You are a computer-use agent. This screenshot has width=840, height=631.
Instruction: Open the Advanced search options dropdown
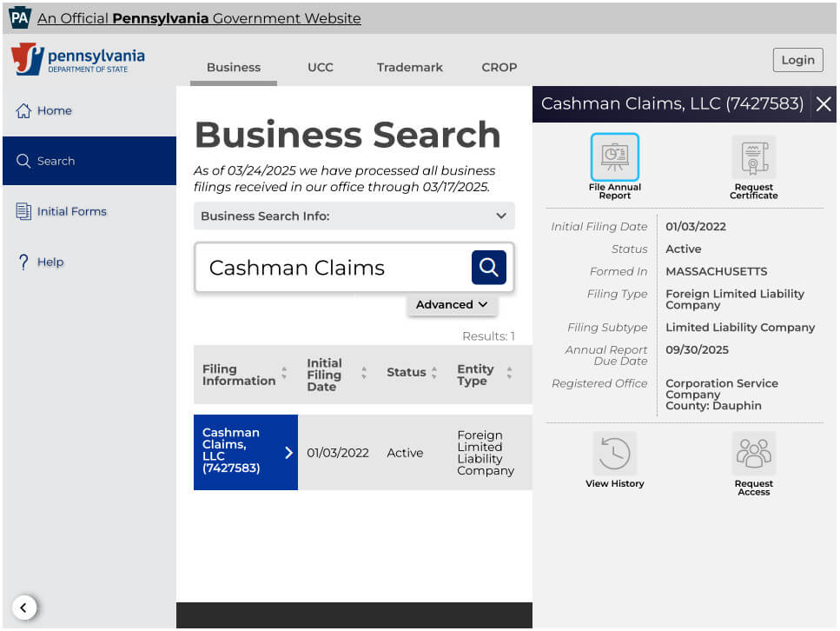pyautogui.click(x=452, y=304)
